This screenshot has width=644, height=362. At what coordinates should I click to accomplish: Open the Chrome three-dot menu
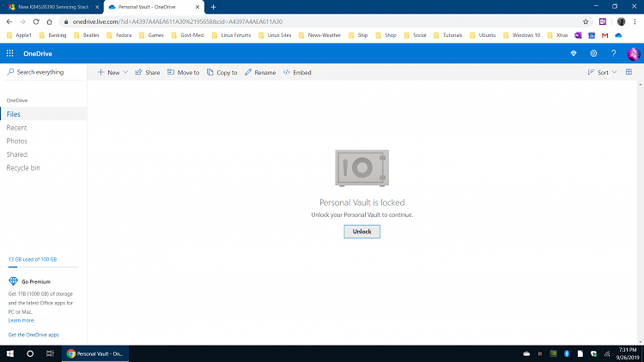pyautogui.click(x=635, y=21)
